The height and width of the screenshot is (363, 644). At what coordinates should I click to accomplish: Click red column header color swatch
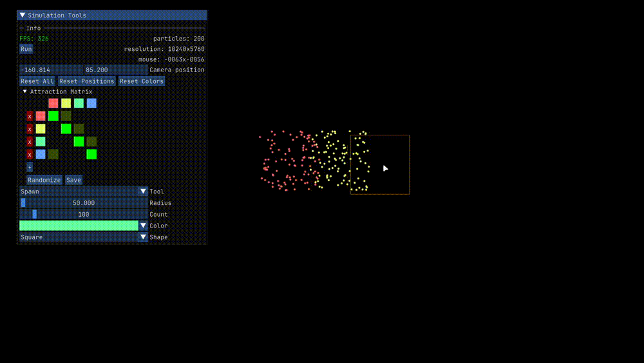[x=53, y=103]
